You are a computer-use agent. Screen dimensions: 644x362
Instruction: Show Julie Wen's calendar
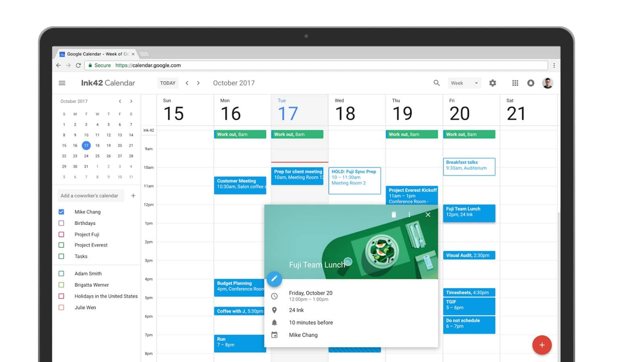click(61, 307)
